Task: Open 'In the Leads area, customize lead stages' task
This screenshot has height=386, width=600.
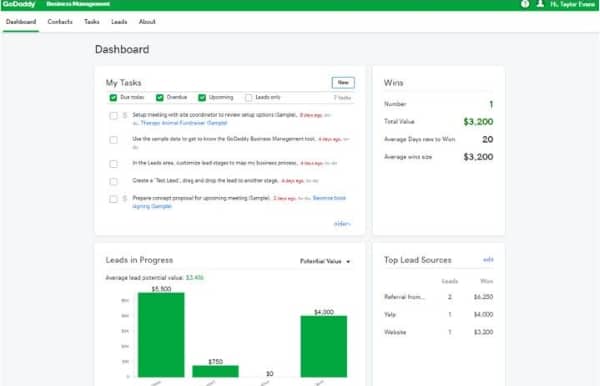Action: pos(215,163)
